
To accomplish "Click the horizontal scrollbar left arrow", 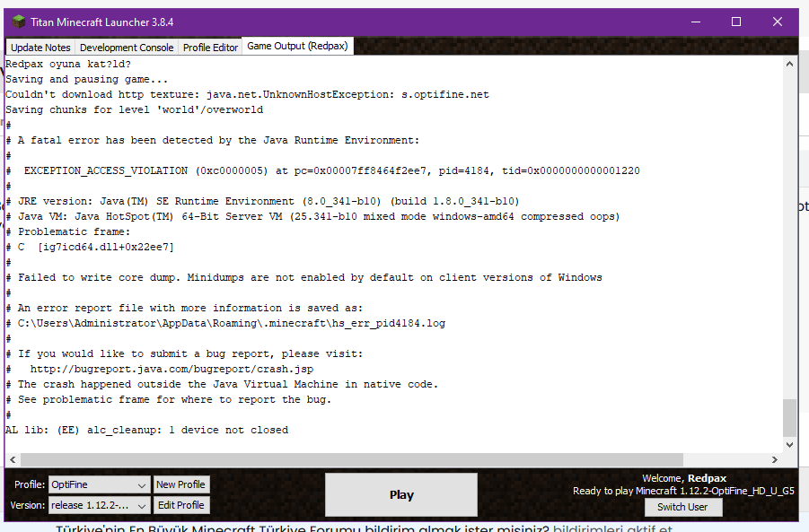I will click(x=13, y=459).
